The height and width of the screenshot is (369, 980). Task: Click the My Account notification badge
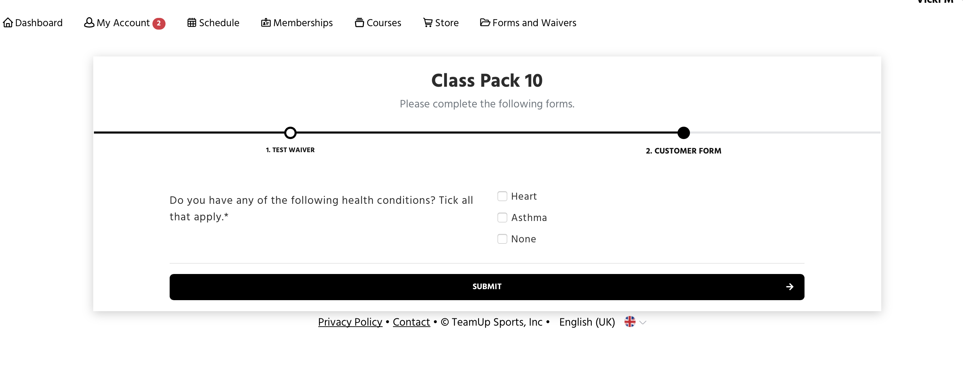(159, 24)
